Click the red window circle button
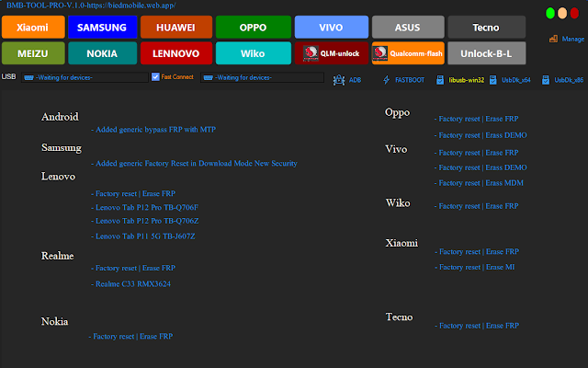Viewport: 588px width, 368px height. pos(574,13)
